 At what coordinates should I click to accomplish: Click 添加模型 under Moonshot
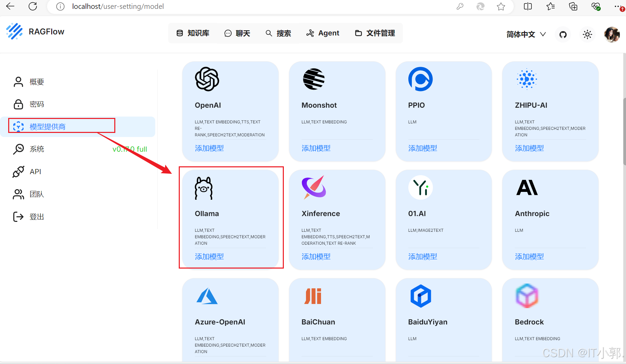pyautogui.click(x=316, y=148)
